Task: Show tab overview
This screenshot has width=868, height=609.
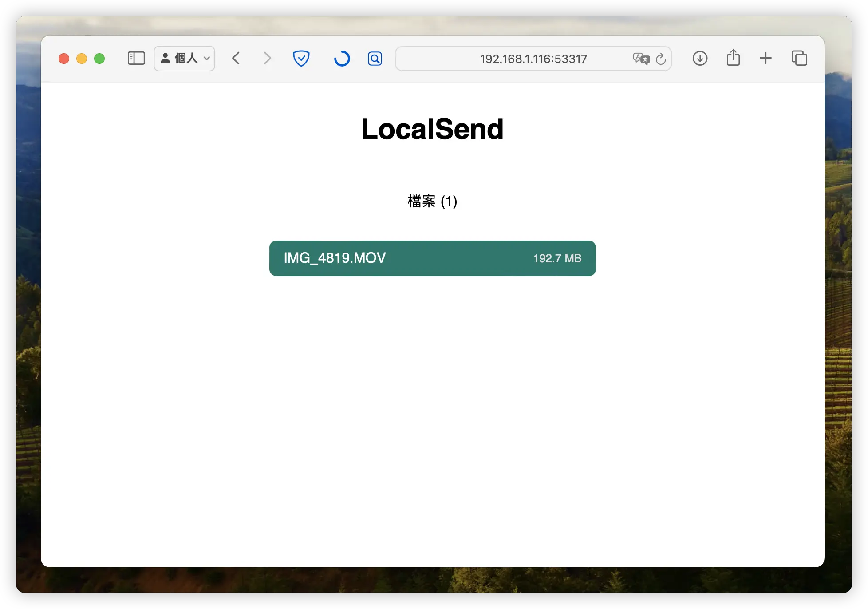Action: point(799,58)
